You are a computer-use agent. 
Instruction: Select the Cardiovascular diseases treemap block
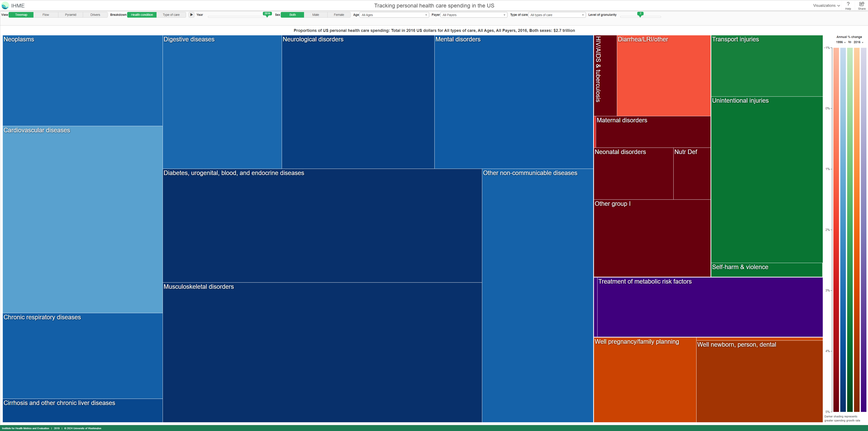(x=83, y=220)
